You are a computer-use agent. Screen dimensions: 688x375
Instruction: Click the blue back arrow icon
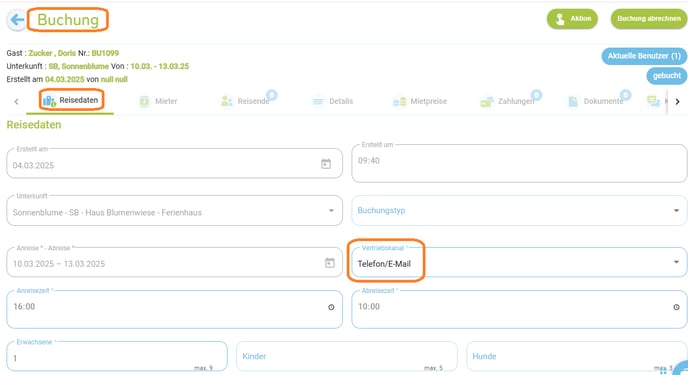pyautogui.click(x=17, y=20)
